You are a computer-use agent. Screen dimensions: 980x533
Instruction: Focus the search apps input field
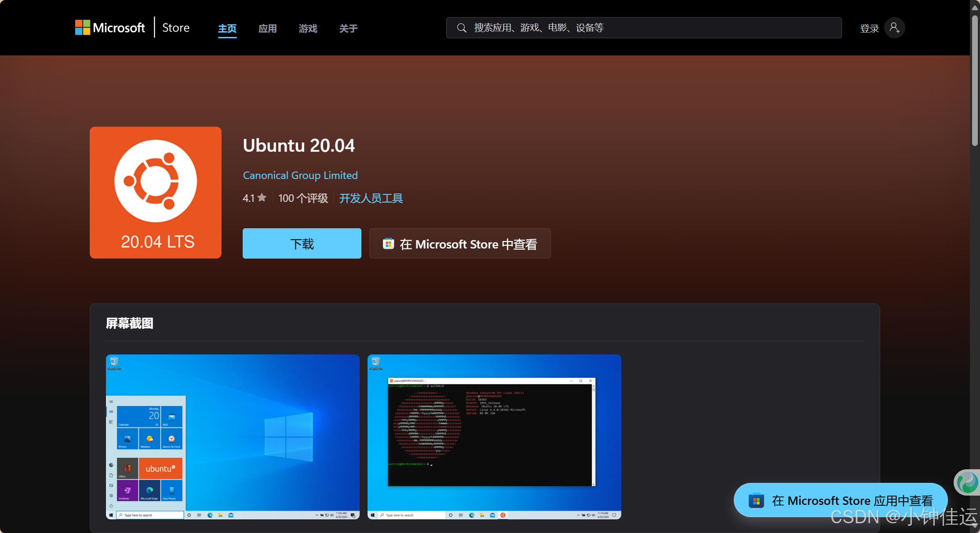click(x=644, y=28)
